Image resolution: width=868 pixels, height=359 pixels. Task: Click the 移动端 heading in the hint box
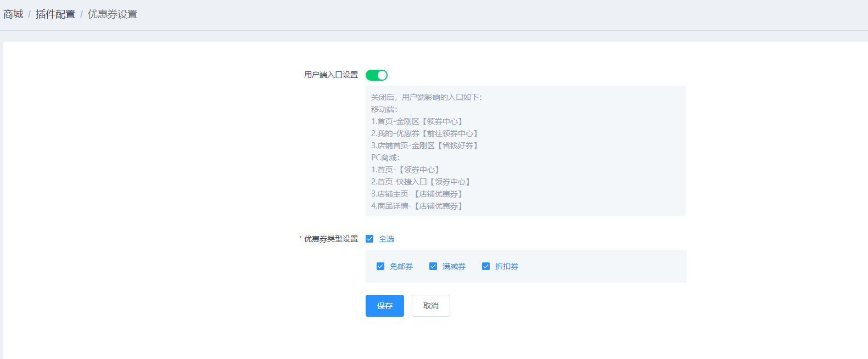click(x=384, y=109)
